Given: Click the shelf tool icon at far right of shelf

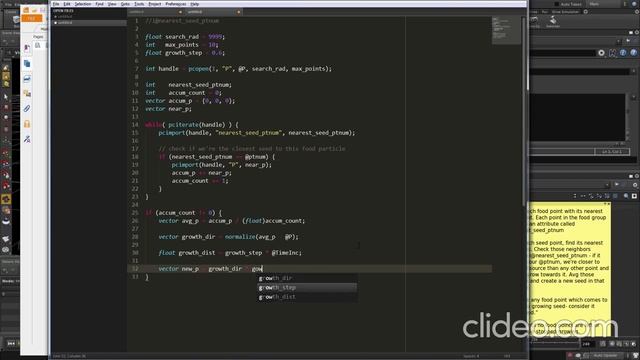Looking at the screenshot, I should pyautogui.click(x=553, y=22).
